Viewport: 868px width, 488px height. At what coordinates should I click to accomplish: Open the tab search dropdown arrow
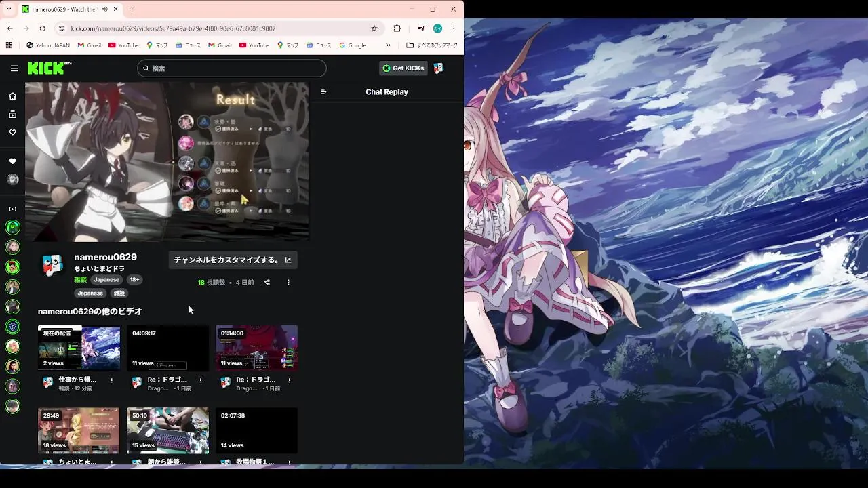[x=9, y=9]
